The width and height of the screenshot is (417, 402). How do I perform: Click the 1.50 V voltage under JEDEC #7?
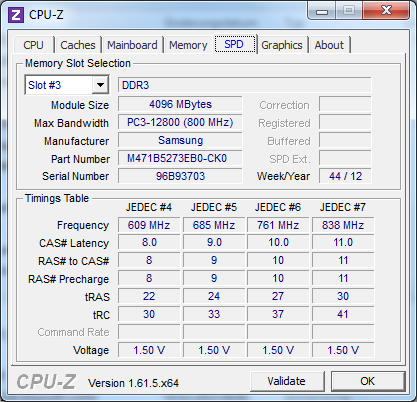[x=343, y=350]
